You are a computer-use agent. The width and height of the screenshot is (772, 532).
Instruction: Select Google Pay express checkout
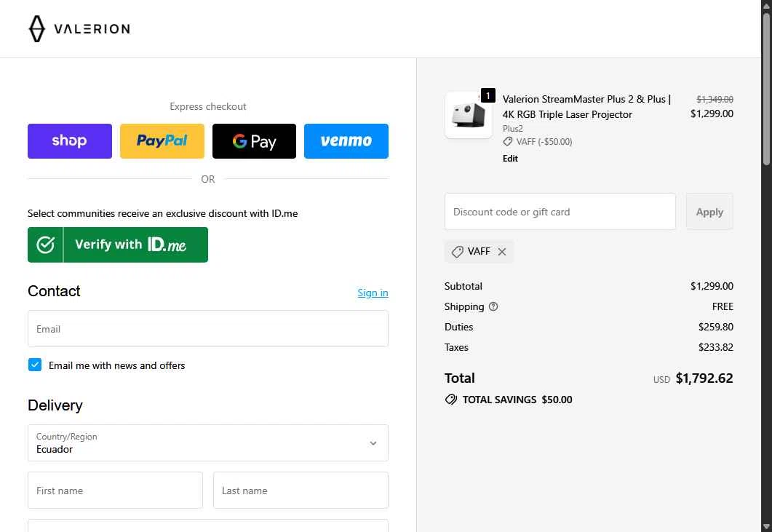pyautogui.click(x=254, y=141)
